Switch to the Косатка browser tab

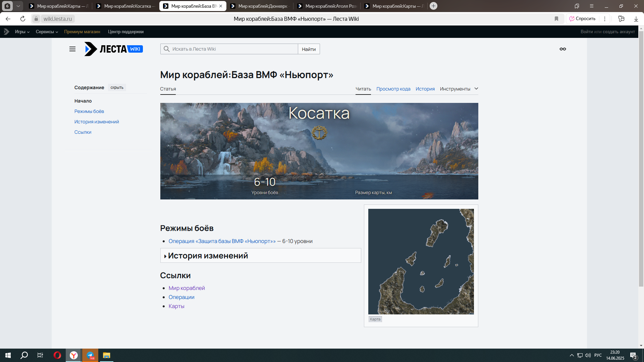pyautogui.click(x=125, y=6)
